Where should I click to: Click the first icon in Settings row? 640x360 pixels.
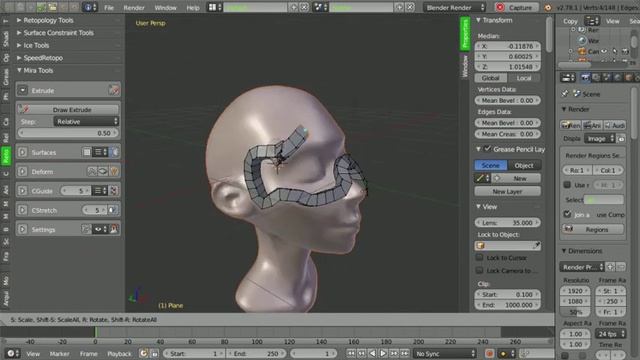click(x=86, y=229)
